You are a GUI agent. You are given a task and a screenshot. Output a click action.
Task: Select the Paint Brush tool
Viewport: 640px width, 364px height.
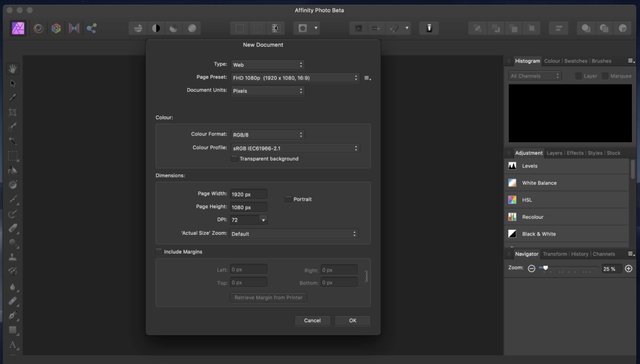click(x=12, y=199)
